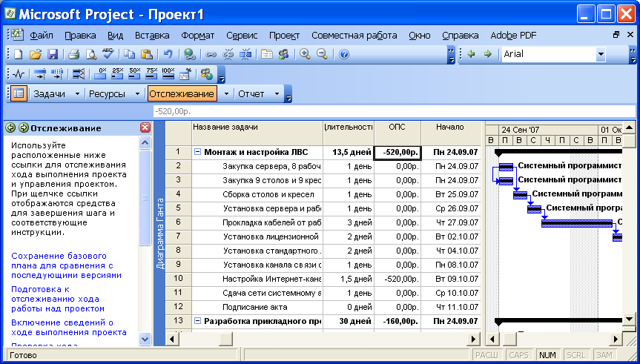Screen dimensions: 640x364
Task: Open task information dialog icon
Action: 267,54
